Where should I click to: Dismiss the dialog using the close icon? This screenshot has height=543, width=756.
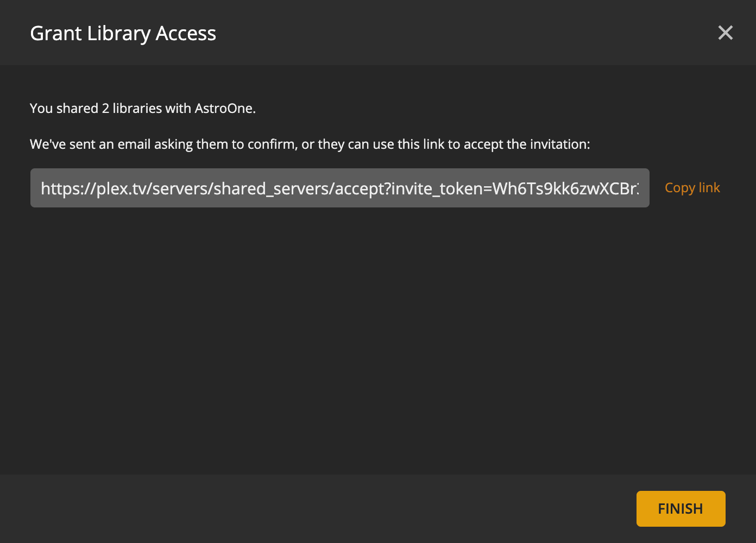click(726, 33)
